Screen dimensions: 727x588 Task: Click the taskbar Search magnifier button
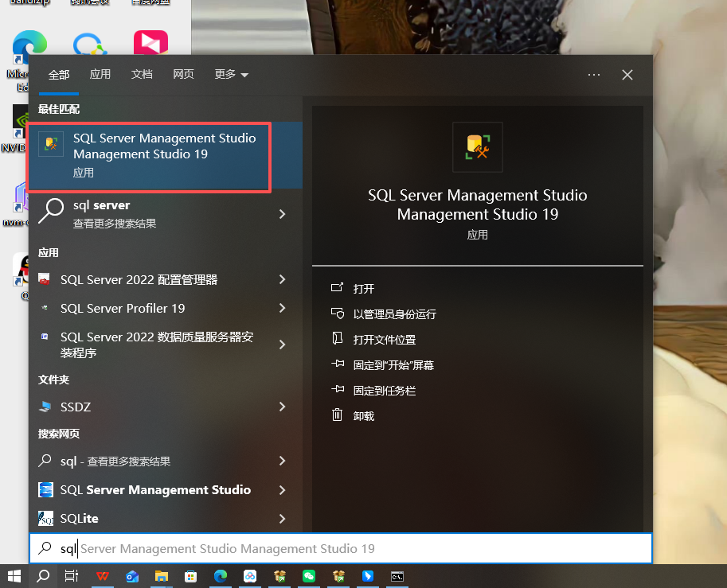coord(43,576)
